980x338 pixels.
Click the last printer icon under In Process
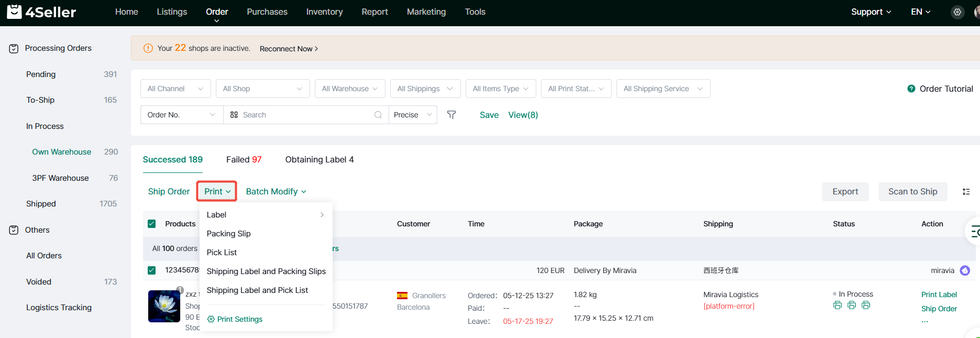tap(866, 305)
